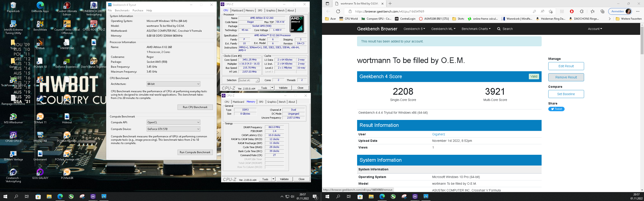This screenshot has height=201, width=644.
Task: Switch to Bench tab in lower CPU-Z
Action: coord(282,102)
